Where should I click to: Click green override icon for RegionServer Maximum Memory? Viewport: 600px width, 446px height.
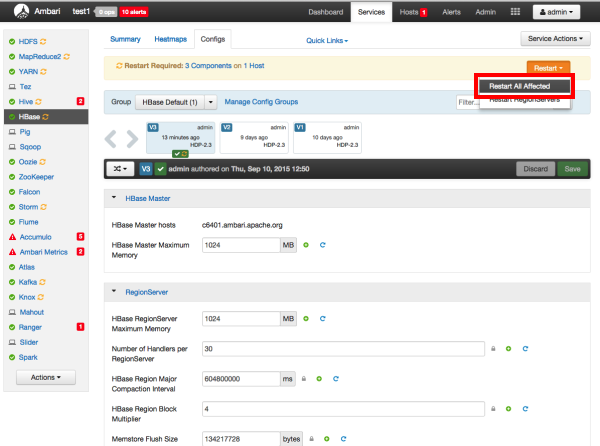pyautogui.click(x=307, y=319)
